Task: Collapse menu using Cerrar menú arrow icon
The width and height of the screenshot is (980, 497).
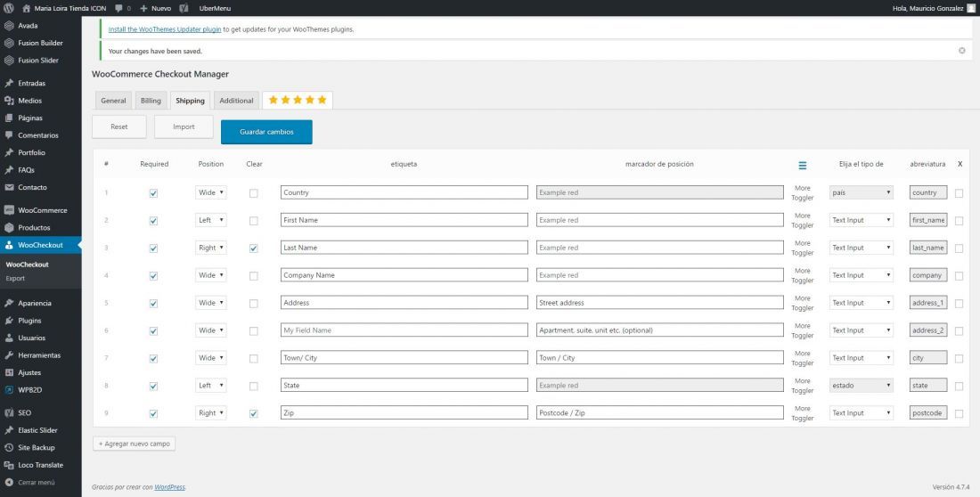Action: coord(9,483)
